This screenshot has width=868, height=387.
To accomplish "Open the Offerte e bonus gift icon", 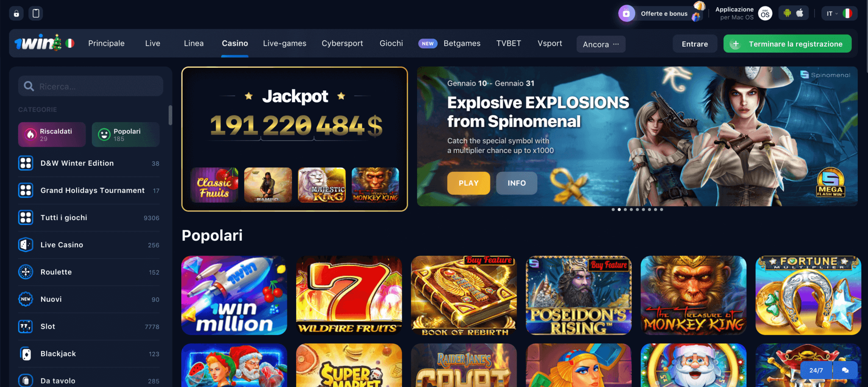I will click(626, 14).
